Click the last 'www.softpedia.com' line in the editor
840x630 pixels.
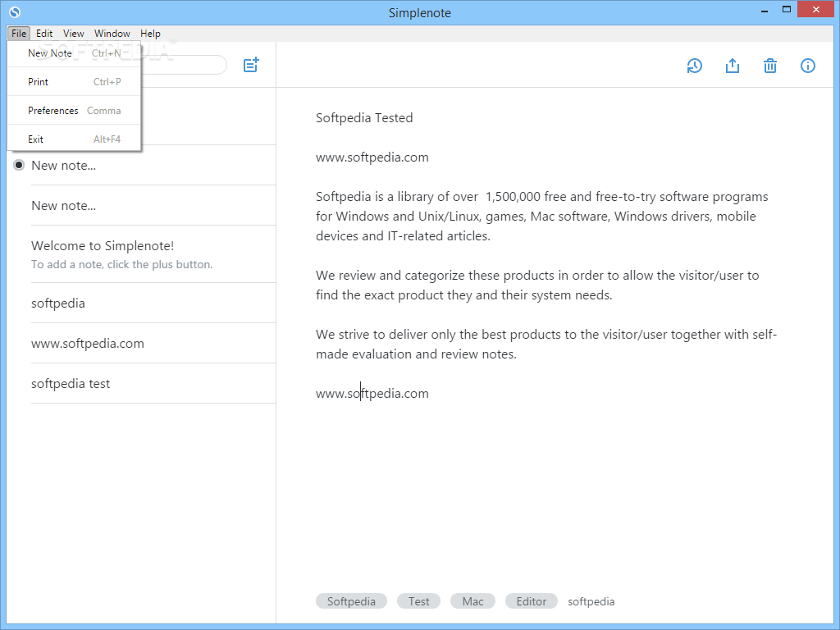tap(372, 394)
